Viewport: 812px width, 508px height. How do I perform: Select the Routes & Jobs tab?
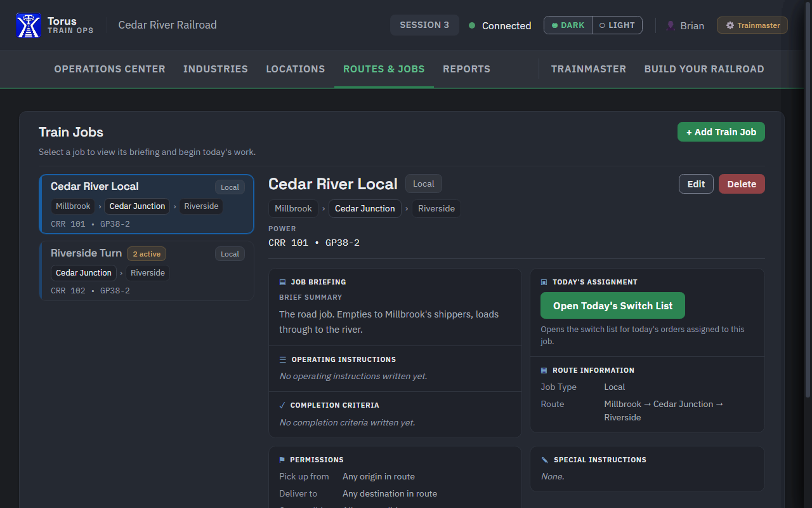tap(384, 69)
